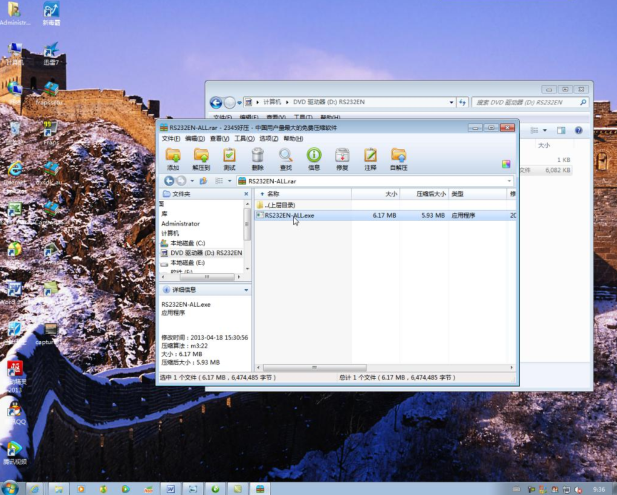
Task: Sort by the 压缩后大小 column header
Action: (424, 194)
